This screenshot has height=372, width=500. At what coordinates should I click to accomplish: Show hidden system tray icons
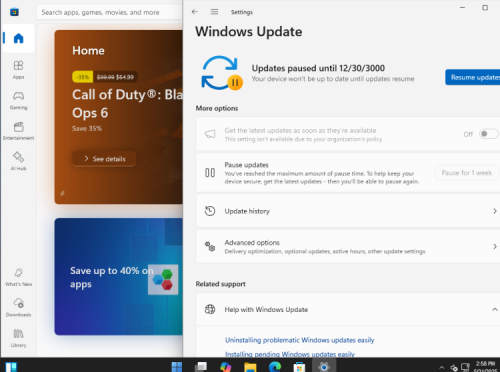(x=442, y=367)
